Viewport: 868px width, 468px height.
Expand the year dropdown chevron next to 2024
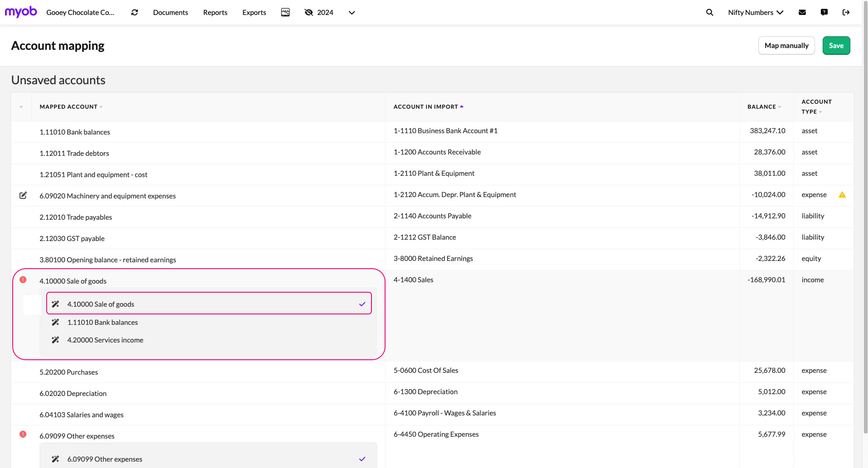coord(352,13)
